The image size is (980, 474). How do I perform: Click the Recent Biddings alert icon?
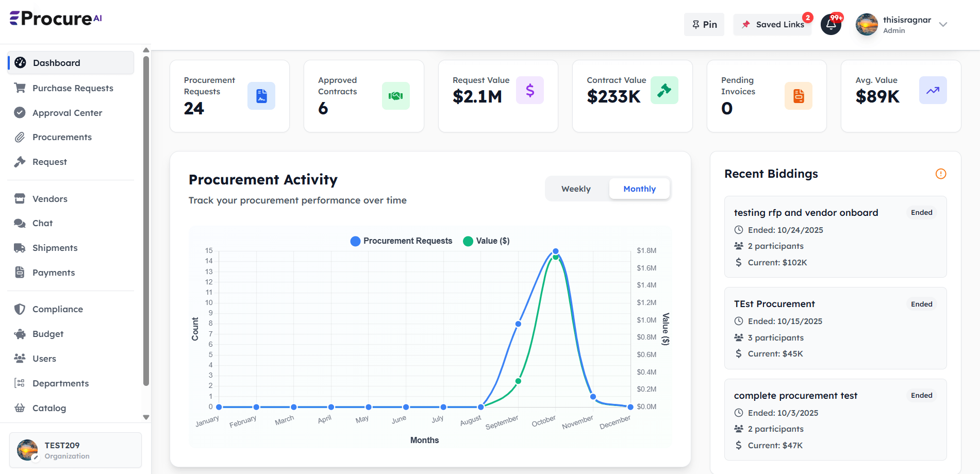pyautogui.click(x=941, y=174)
